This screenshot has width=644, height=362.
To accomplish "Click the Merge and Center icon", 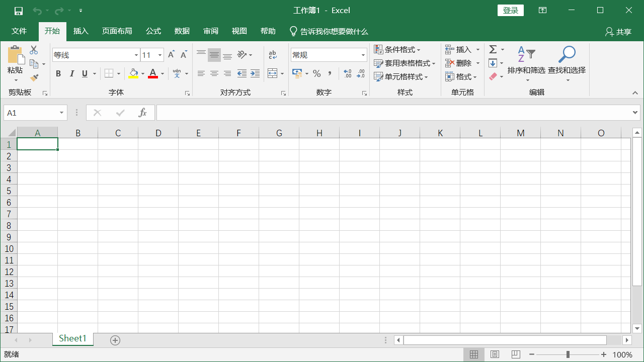I will tap(272, 73).
